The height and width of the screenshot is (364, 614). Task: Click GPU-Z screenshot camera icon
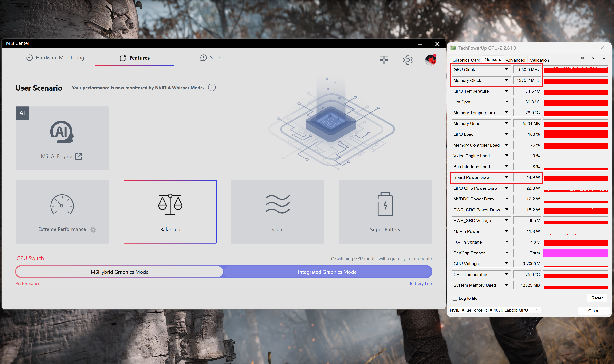(x=582, y=58)
